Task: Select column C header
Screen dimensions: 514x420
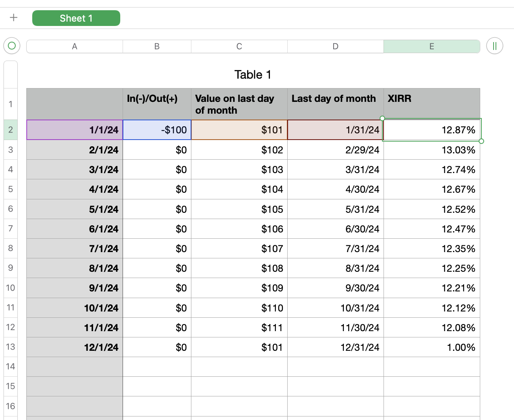Action: coord(239,46)
